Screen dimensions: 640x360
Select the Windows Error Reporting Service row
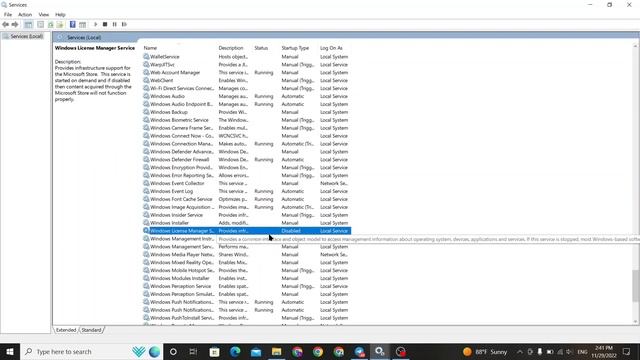point(247,176)
